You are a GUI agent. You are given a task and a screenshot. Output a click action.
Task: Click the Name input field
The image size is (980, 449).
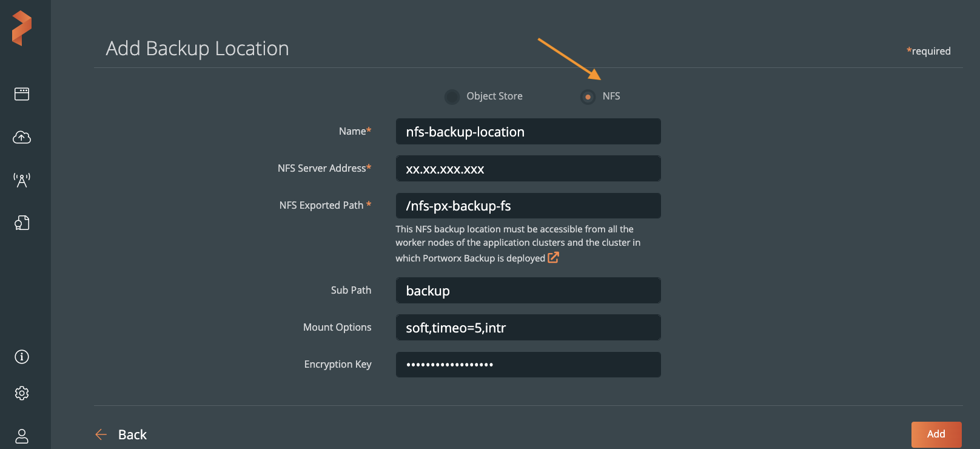click(x=528, y=132)
